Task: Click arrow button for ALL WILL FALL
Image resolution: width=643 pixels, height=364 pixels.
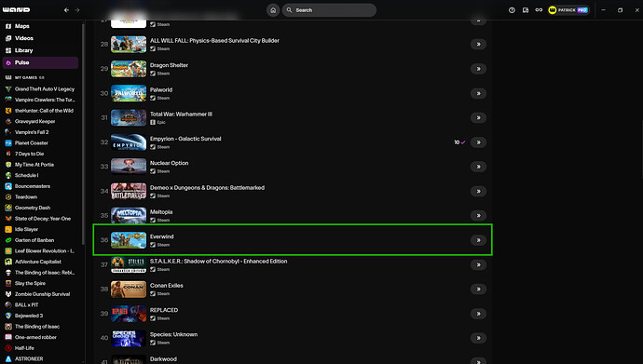Action: [478, 45]
